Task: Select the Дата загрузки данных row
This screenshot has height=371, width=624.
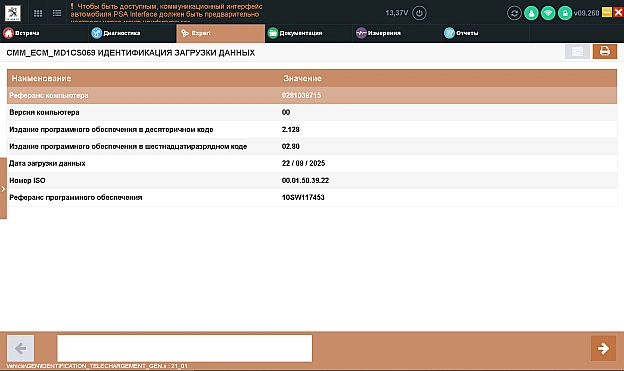Action: coord(312,163)
